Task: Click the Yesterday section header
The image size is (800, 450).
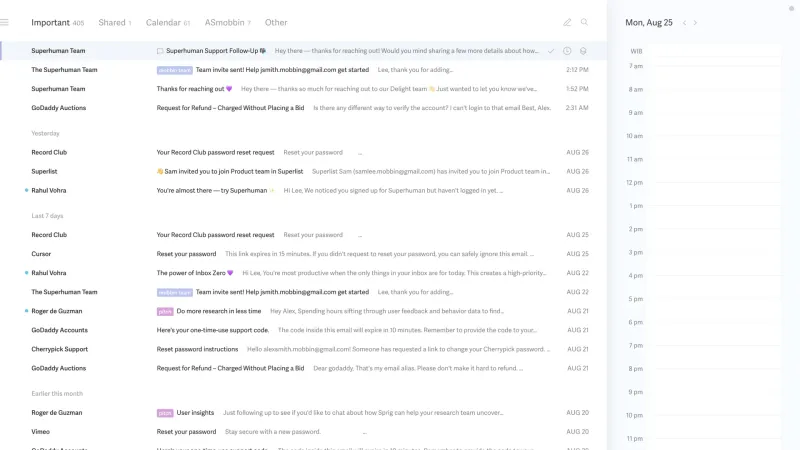Action: pos(45,133)
